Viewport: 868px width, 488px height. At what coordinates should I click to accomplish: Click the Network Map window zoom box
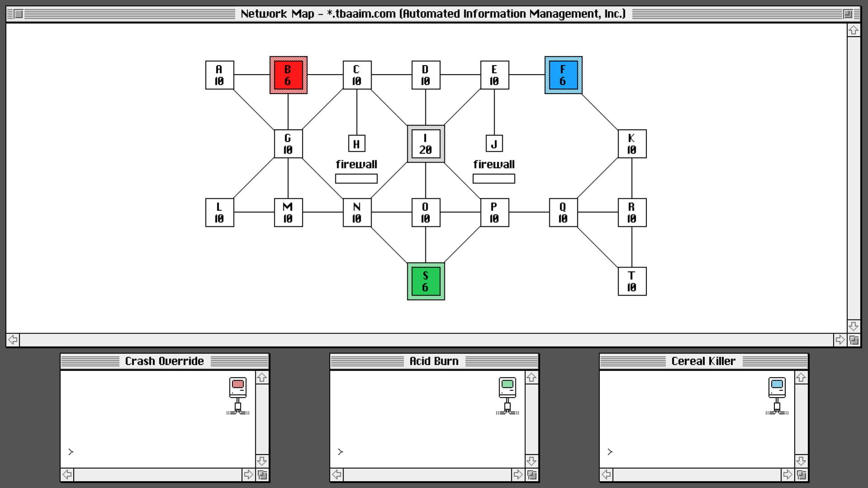(848, 14)
